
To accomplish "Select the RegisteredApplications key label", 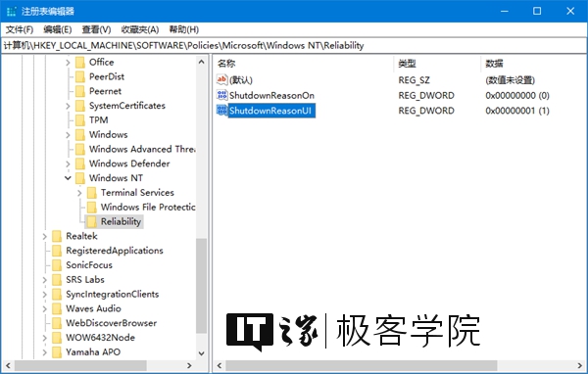I will click(x=115, y=251).
